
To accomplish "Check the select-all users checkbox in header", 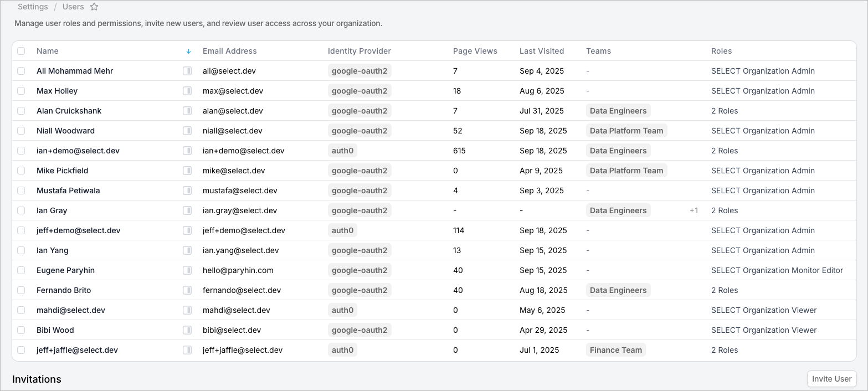I will (x=21, y=51).
